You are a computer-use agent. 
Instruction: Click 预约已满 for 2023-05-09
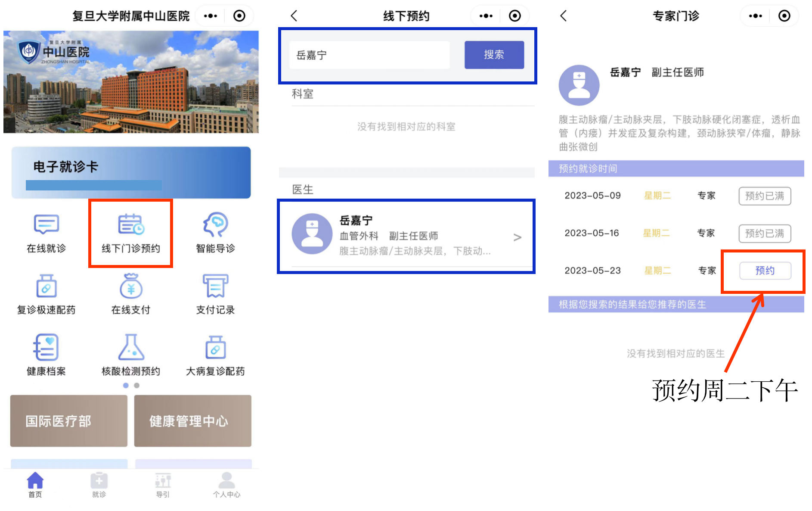765,196
